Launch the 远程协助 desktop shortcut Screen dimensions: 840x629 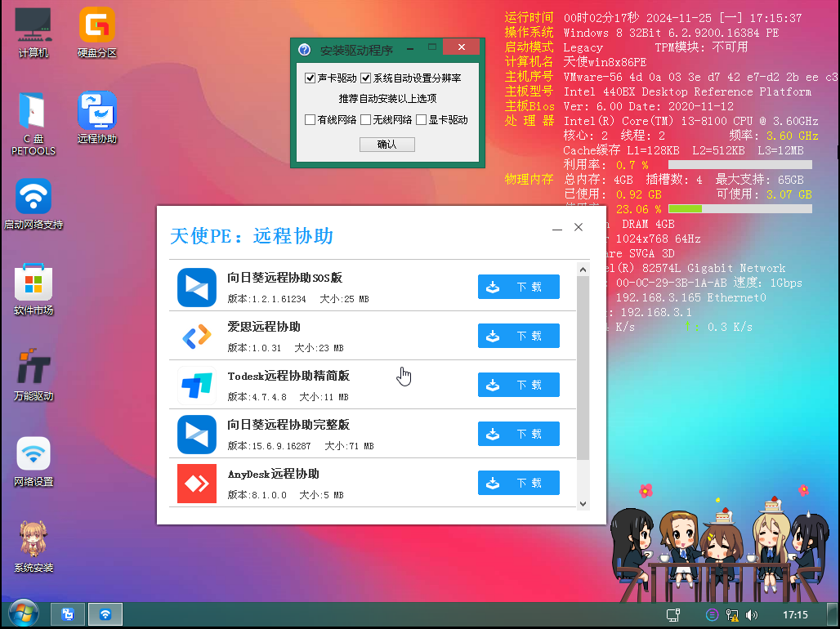(97, 118)
